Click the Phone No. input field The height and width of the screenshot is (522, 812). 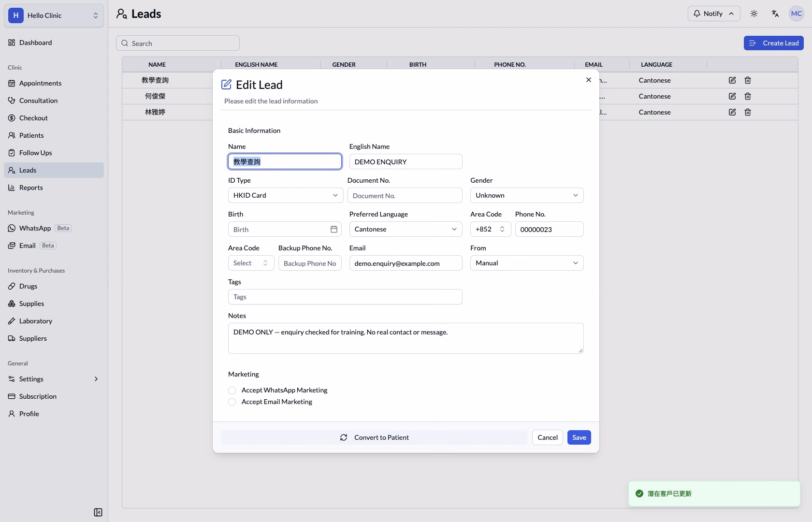(x=550, y=229)
